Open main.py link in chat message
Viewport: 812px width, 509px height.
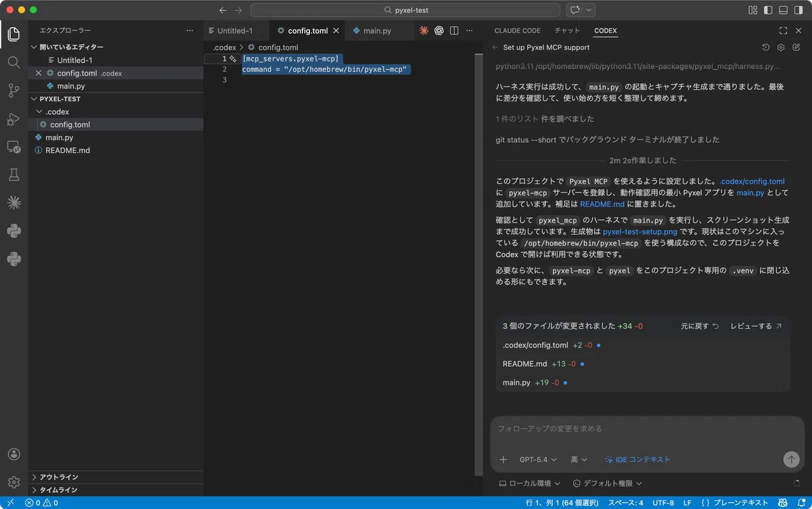pyautogui.click(x=750, y=193)
